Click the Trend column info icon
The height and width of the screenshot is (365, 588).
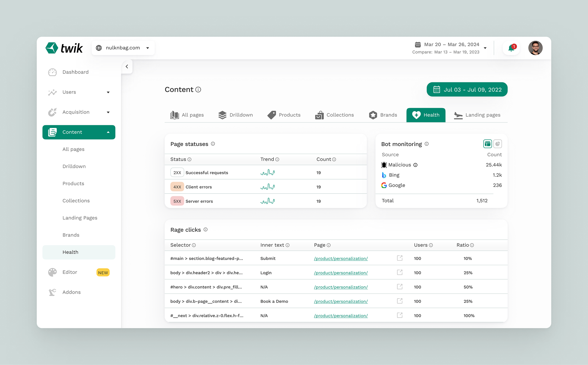277,160
